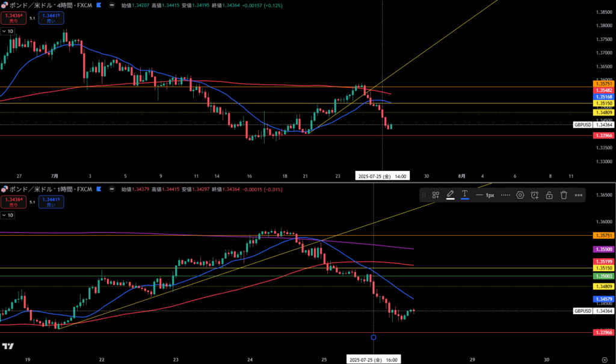Expand the indicator legend labeled 10 in the 4-hour chart
The width and height of the screenshot is (616, 364).
pyautogui.click(x=7, y=31)
